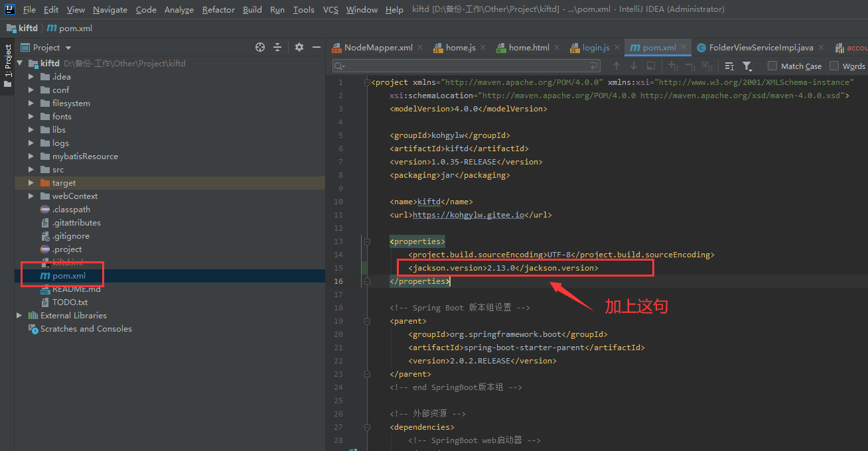Close FolderViewServiceImpl.java tab
Screen dimensions: 868x451
point(821,48)
